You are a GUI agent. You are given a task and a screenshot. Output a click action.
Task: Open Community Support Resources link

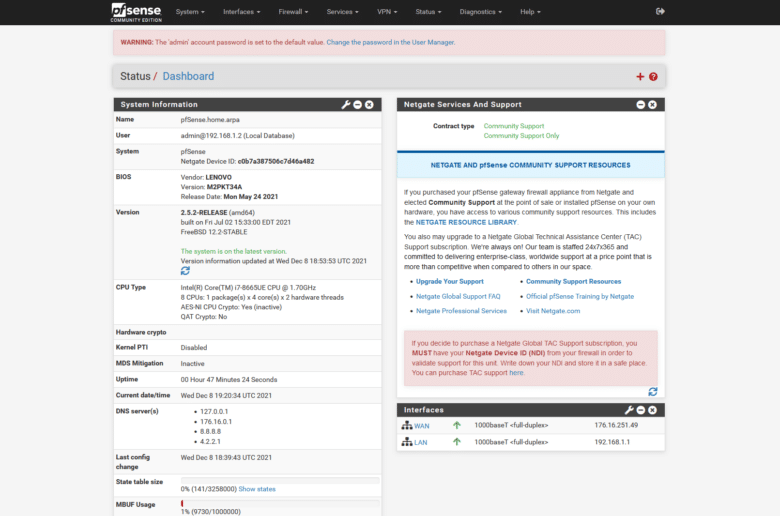coord(574,282)
